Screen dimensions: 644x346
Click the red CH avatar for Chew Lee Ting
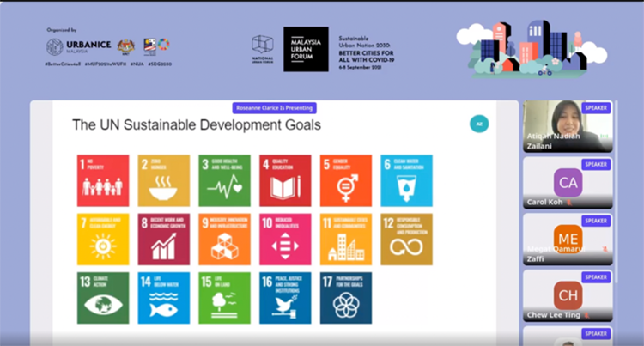pyautogui.click(x=568, y=295)
